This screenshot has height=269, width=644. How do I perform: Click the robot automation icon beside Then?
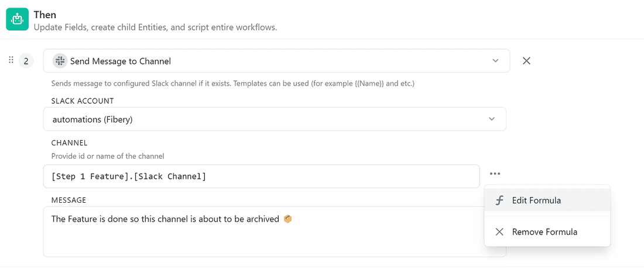click(18, 19)
